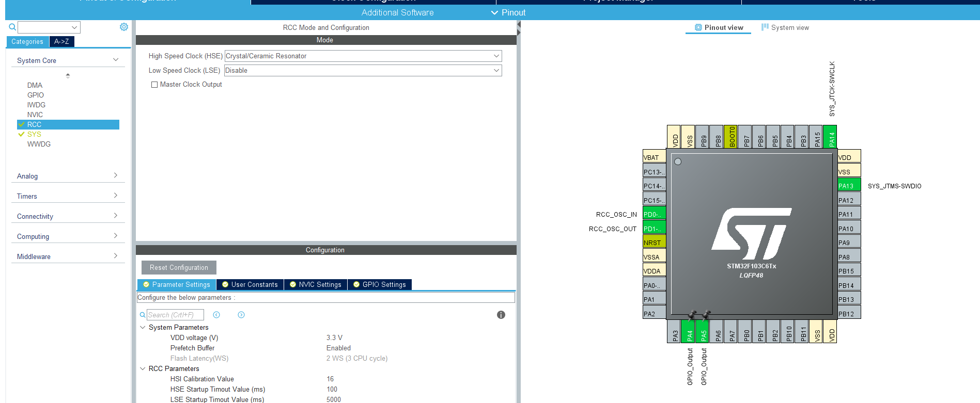This screenshot has width=980, height=403.
Task: Click the VDD voltage value 3.3 V
Action: 334,337
